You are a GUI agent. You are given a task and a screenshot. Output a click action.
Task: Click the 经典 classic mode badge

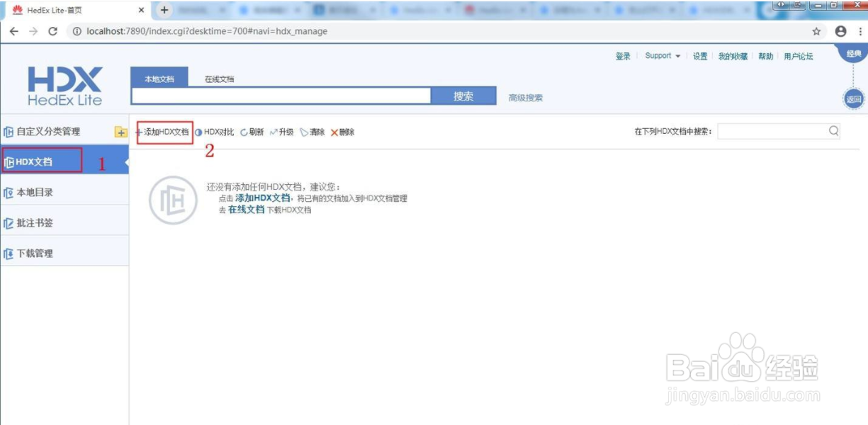click(x=853, y=53)
